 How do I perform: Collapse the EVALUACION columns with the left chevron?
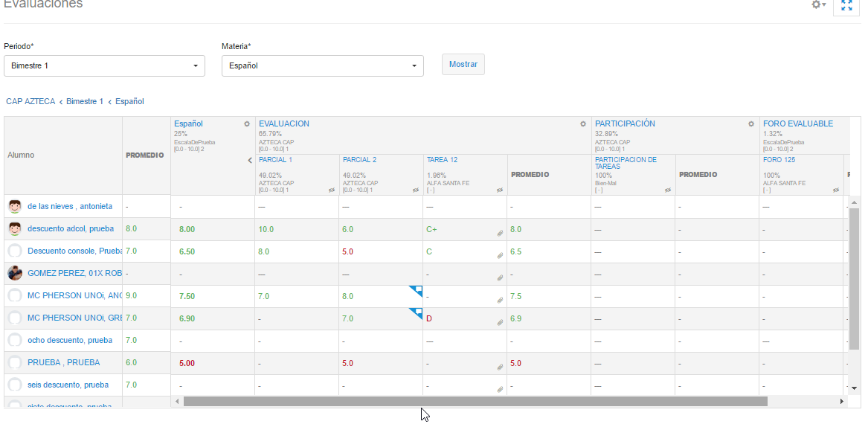coord(250,160)
